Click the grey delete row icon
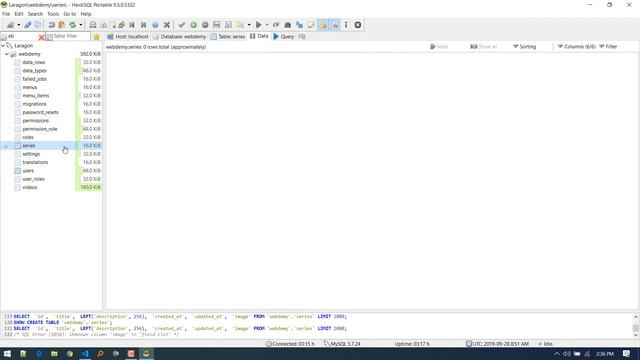Viewport: 640px width, 360px height. point(205,25)
